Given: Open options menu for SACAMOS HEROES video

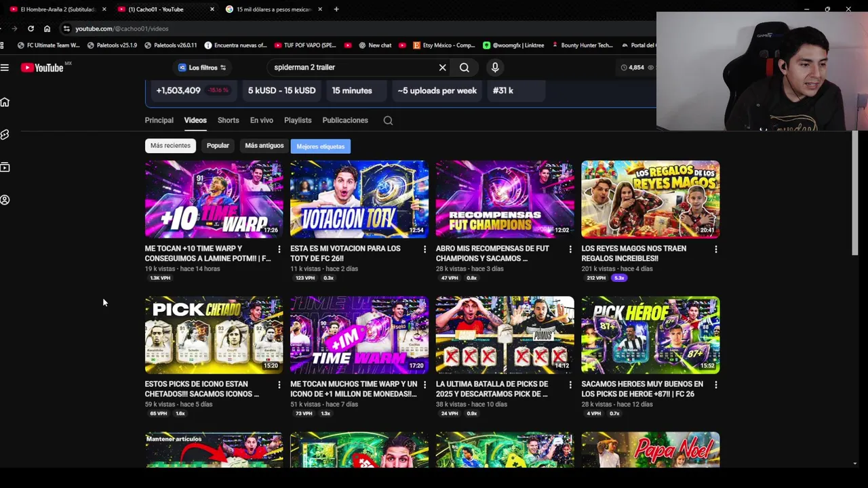Looking at the screenshot, I should [716, 385].
